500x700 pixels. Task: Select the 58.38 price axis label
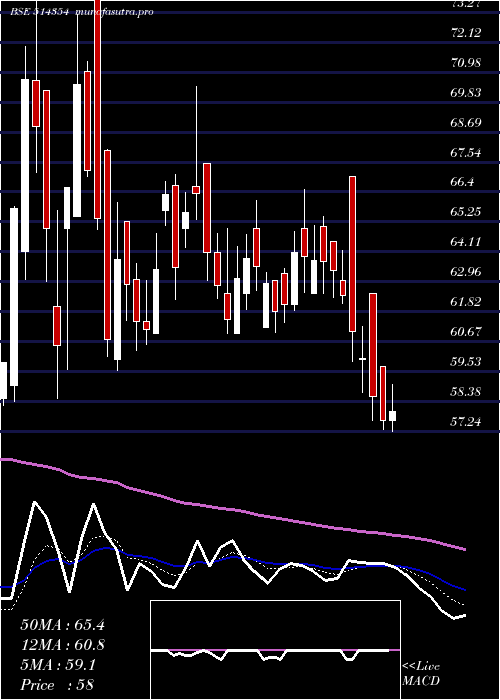[x=467, y=392]
